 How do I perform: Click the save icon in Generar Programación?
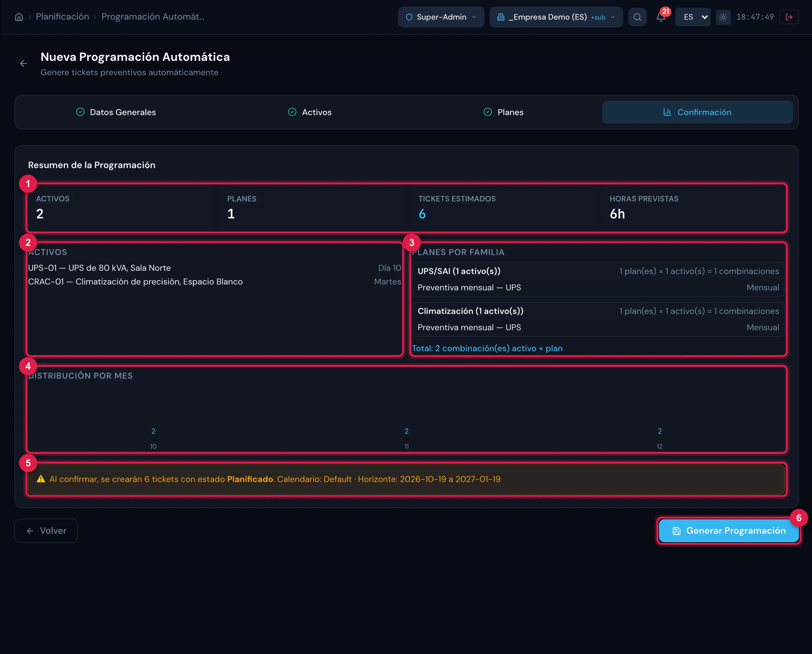coord(677,531)
